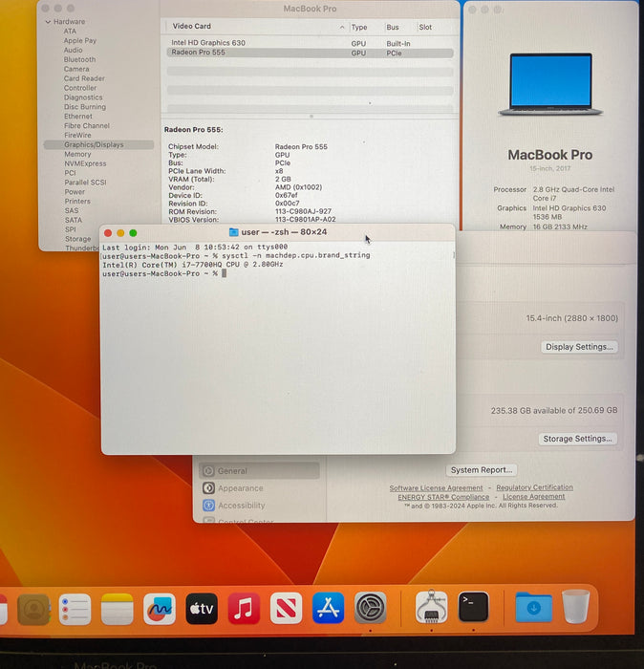Open Notes app in the Dock

[x=118, y=610]
